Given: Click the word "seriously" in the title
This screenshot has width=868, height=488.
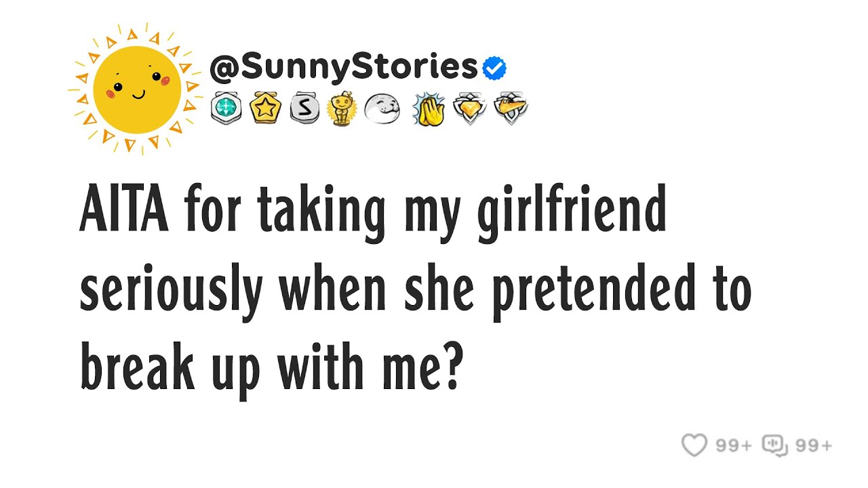Looking at the screenshot, I should tap(171, 291).
